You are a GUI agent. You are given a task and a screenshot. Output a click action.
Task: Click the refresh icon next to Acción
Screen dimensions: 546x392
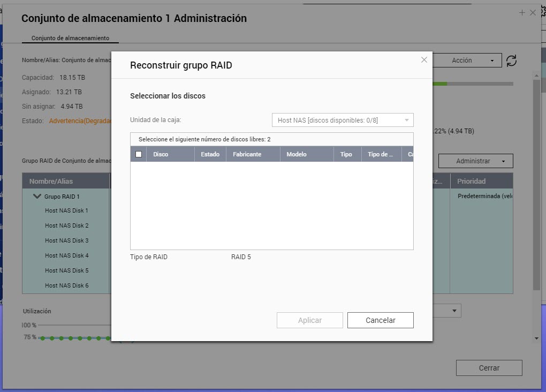coord(512,61)
